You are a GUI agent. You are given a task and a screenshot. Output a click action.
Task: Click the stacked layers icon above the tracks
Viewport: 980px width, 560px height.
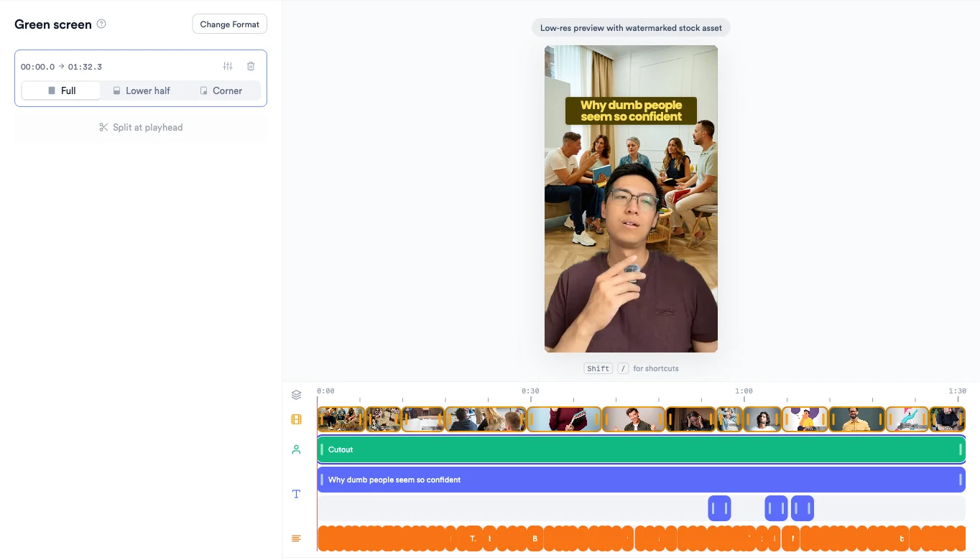(296, 395)
